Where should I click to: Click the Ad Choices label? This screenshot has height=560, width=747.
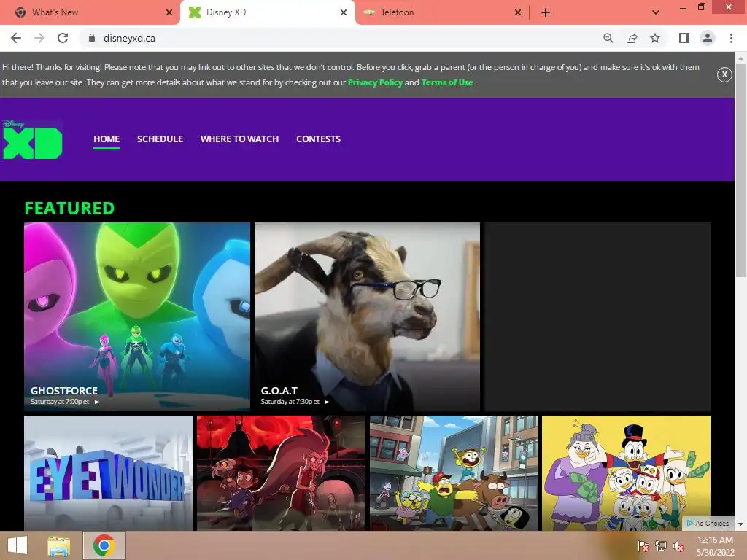coord(708,524)
